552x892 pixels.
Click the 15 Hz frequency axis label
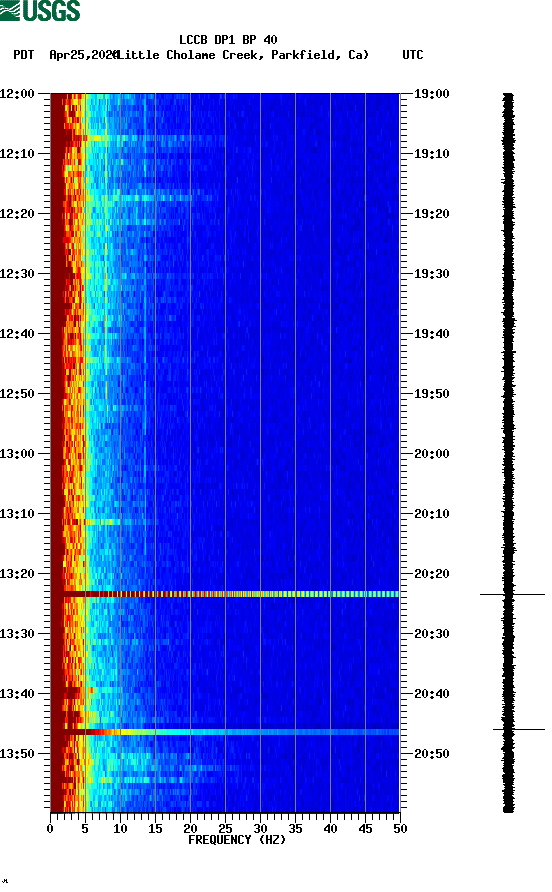(x=155, y=828)
